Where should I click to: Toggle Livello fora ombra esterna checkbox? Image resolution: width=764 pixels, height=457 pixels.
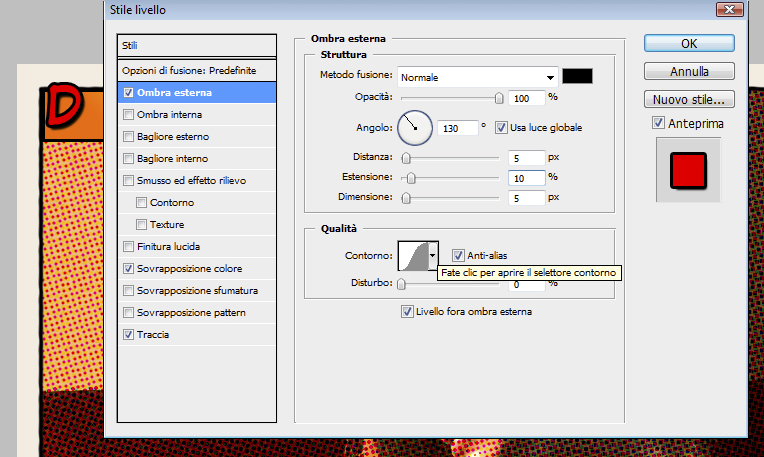[x=407, y=311]
